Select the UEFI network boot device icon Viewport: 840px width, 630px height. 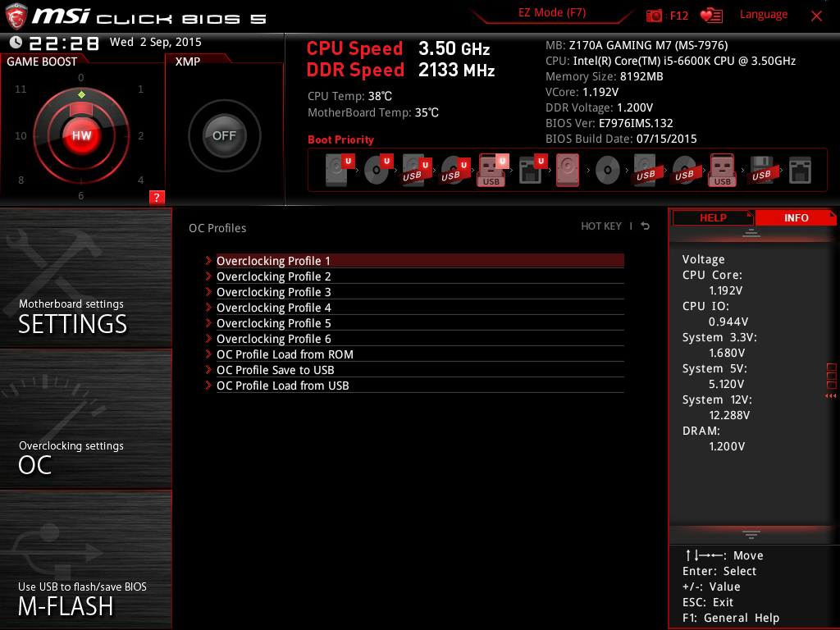click(x=532, y=170)
